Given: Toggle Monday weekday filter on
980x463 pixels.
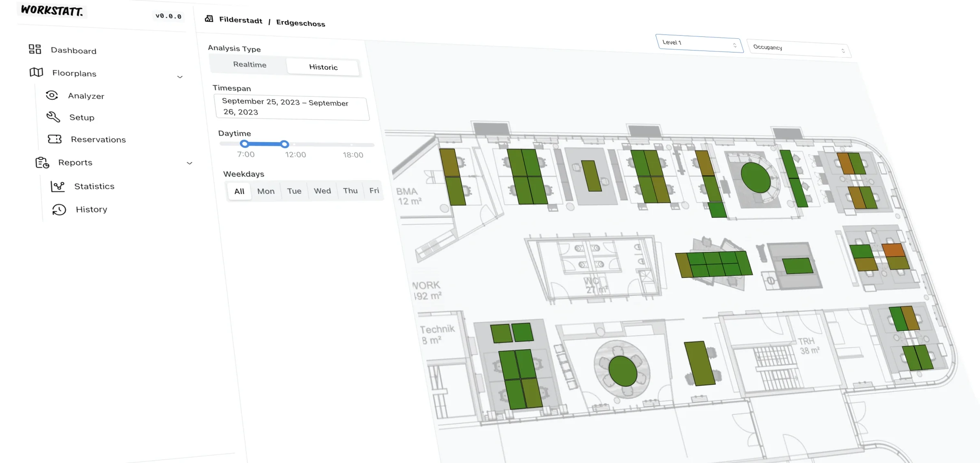Looking at the screenshot, I should pos(266,191).
